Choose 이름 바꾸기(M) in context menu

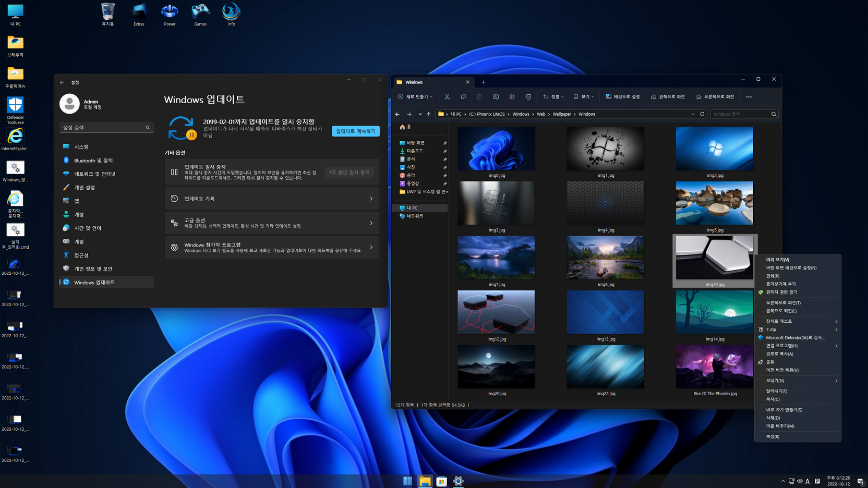click(x=798, y=426)
